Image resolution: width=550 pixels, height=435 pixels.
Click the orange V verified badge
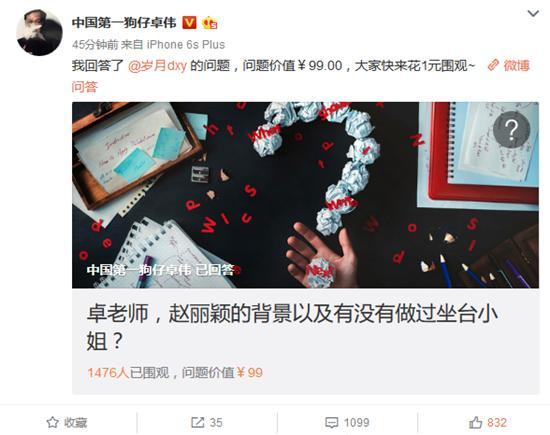189,23
